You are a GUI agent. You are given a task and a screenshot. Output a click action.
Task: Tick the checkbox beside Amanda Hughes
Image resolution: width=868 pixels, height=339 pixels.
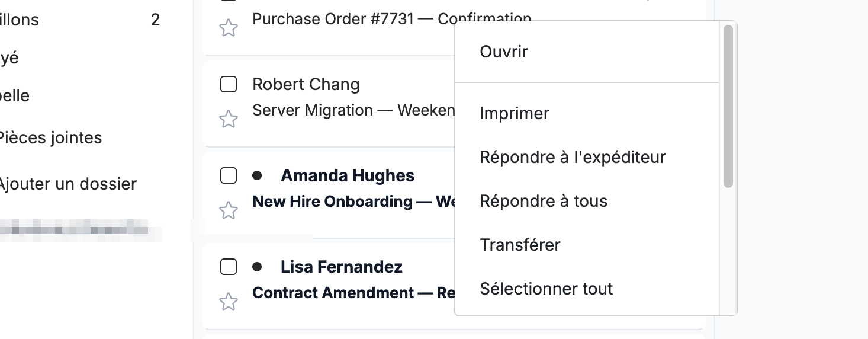pyautogui.click(x=229, y=176)
